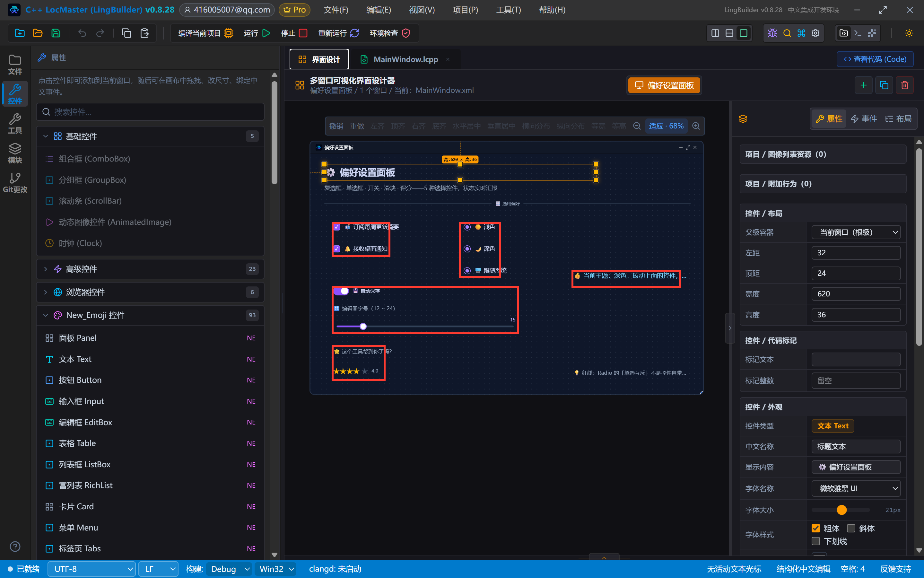Click the undo arrow in top toolbar
924x578 pixels.
click(82, 33)
